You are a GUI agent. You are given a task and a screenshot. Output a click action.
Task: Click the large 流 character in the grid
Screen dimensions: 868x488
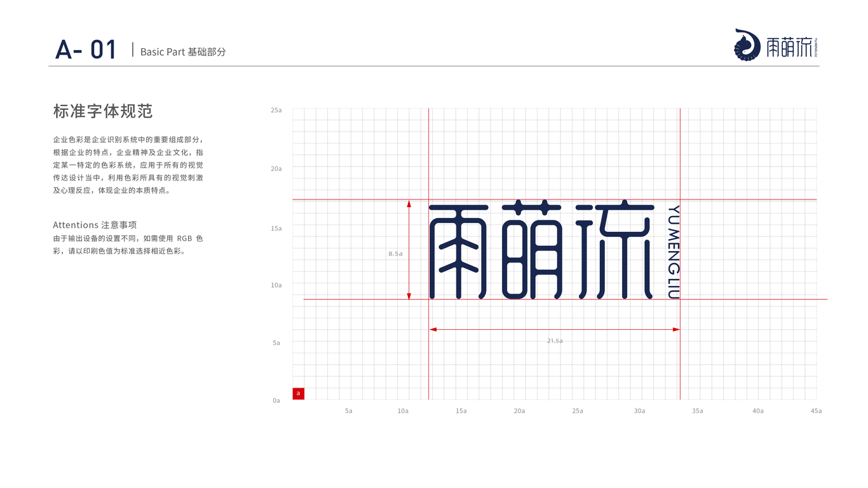(614, 250)
